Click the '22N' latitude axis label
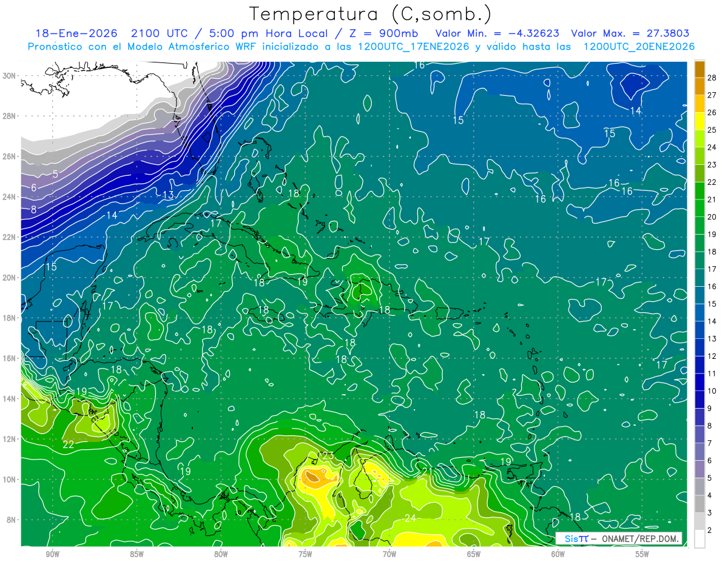 pyautogui.click(x=10, y=237)
